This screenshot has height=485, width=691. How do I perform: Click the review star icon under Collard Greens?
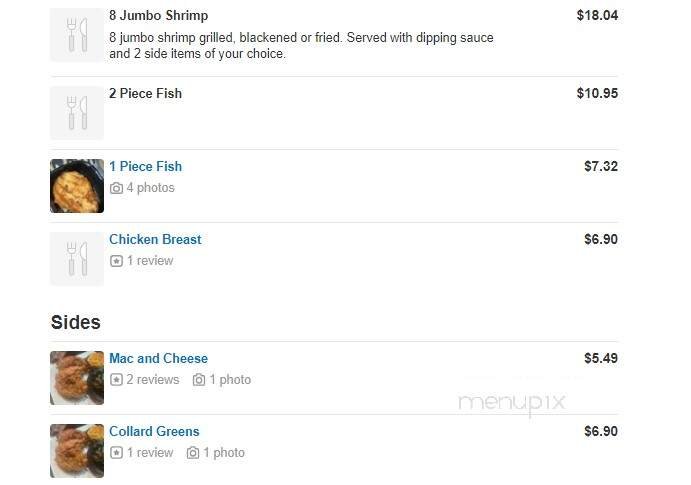click(x=116, y=453)
